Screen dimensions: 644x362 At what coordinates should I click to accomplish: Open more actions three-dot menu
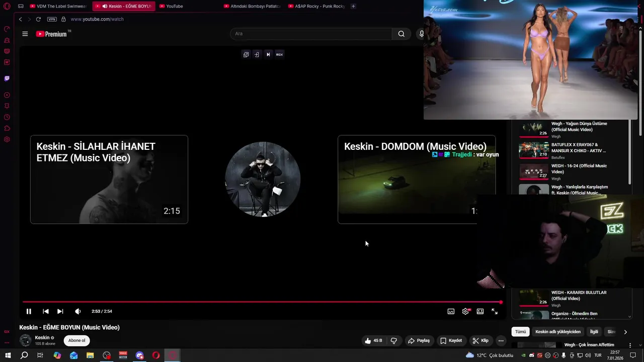[501, 340]
